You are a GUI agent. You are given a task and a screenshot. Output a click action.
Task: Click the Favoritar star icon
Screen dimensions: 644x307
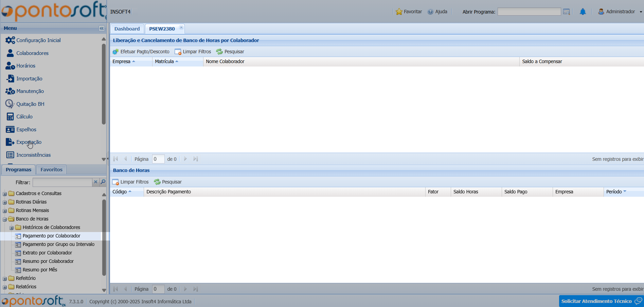point(399,12)
